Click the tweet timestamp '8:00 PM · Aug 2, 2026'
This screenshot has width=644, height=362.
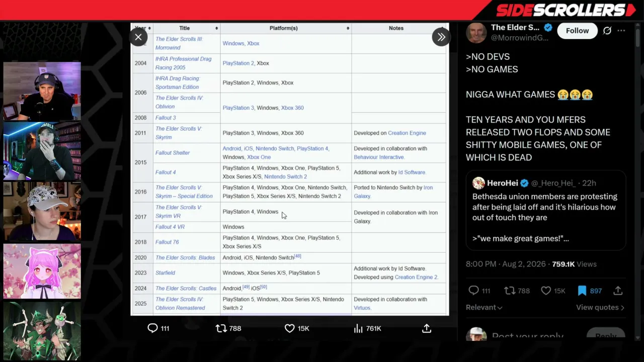point(506,264)
